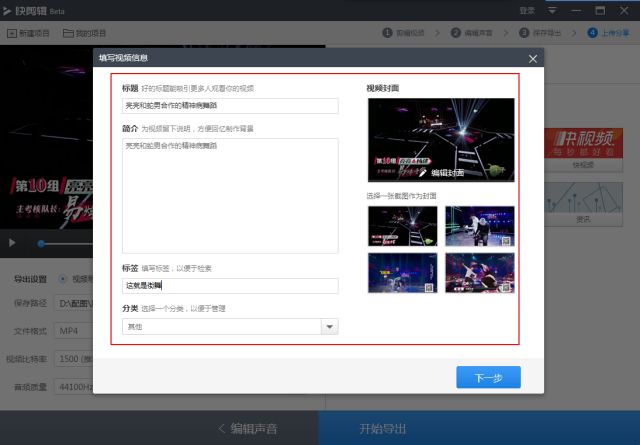Open the 音频质量 44100Hz dropdown
The height and width of the screenshot is (445, 640).
tap(74, 387)
